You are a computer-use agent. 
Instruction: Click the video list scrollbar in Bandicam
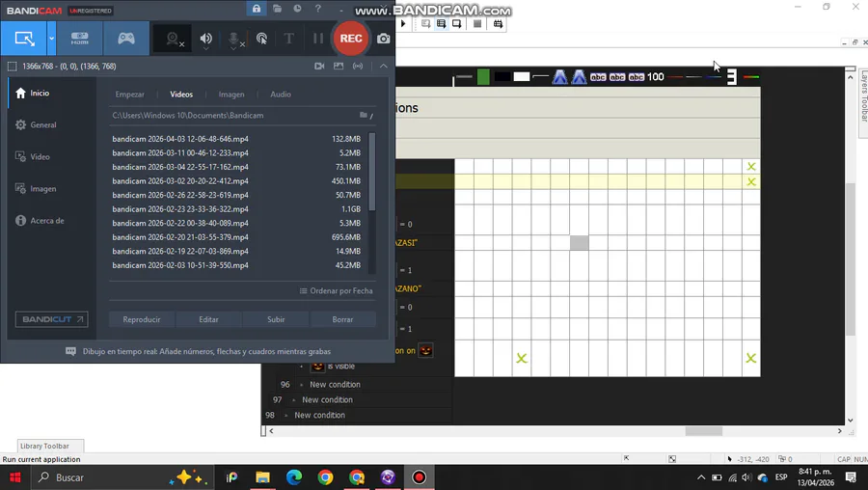pyautogui.click(x=372, y=173)
